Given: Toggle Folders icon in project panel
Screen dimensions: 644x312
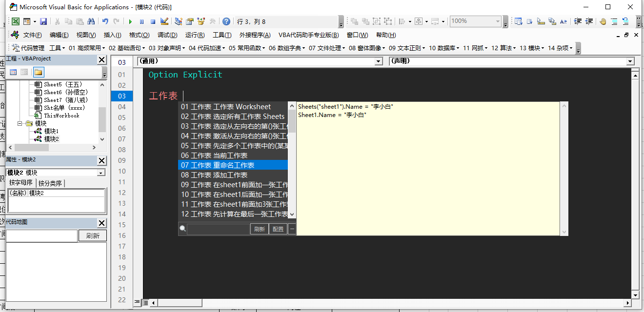Looking at the screenshot, I should pos(38,72).
